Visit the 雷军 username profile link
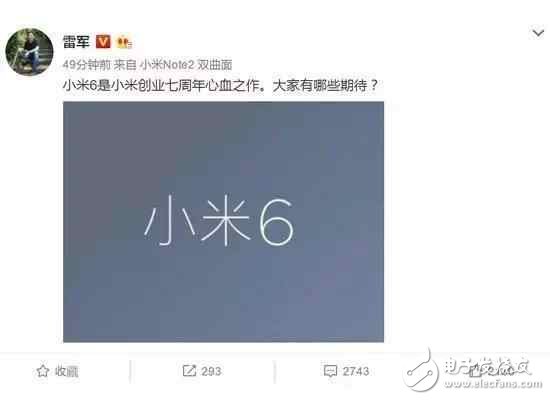The height and width of the screenshot is (400, 550). (76, 42)
